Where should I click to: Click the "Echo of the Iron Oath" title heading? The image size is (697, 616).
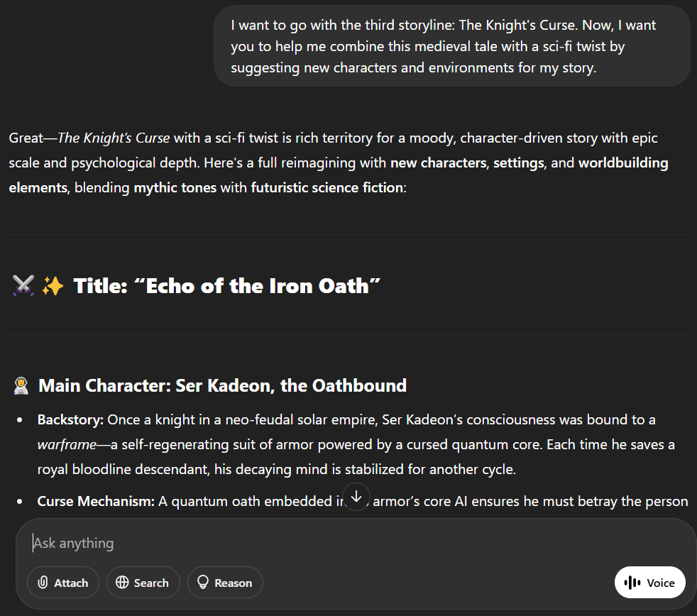coord(227,286)
